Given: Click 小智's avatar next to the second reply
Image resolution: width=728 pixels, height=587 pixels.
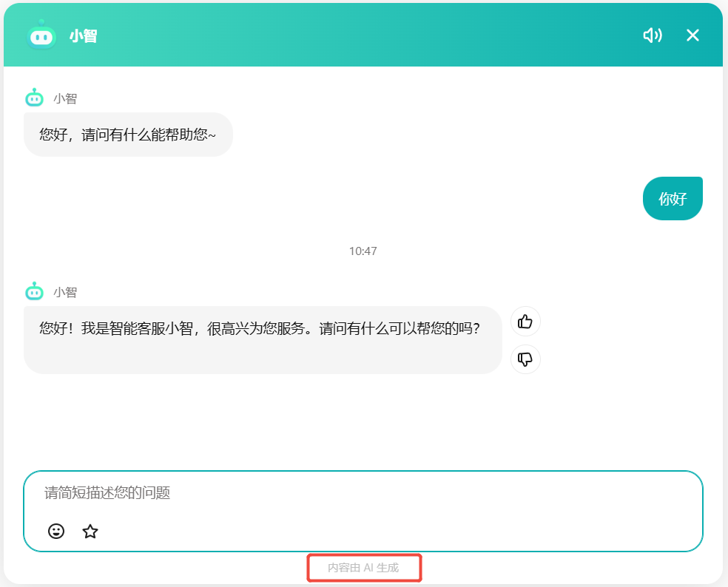Looking at the screenshot, I should coord(35,292).
